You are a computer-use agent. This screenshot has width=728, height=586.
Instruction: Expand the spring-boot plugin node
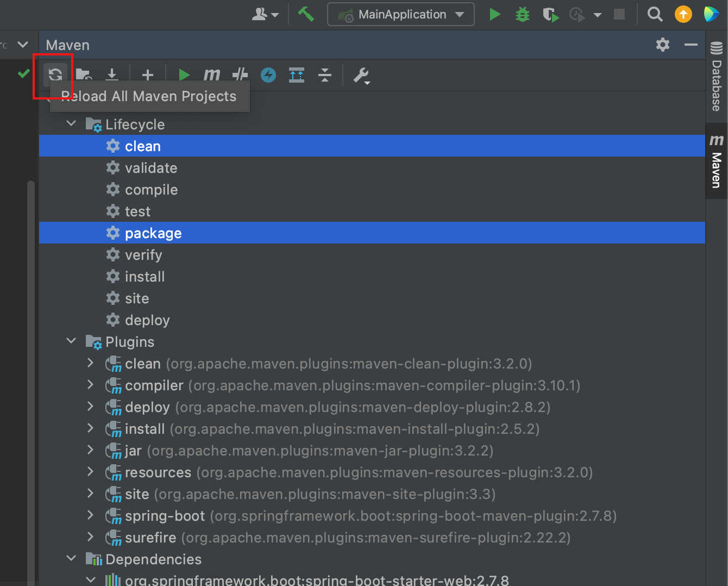(90, 515)
